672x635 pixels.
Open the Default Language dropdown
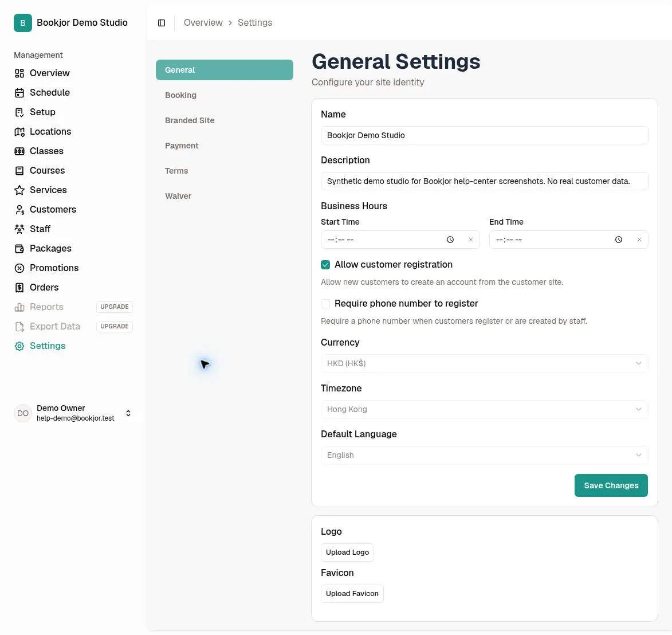click(484, 456)
